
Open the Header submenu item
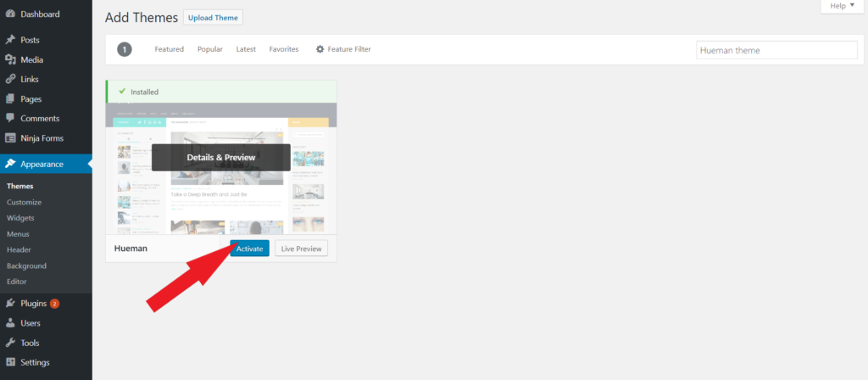19,250
